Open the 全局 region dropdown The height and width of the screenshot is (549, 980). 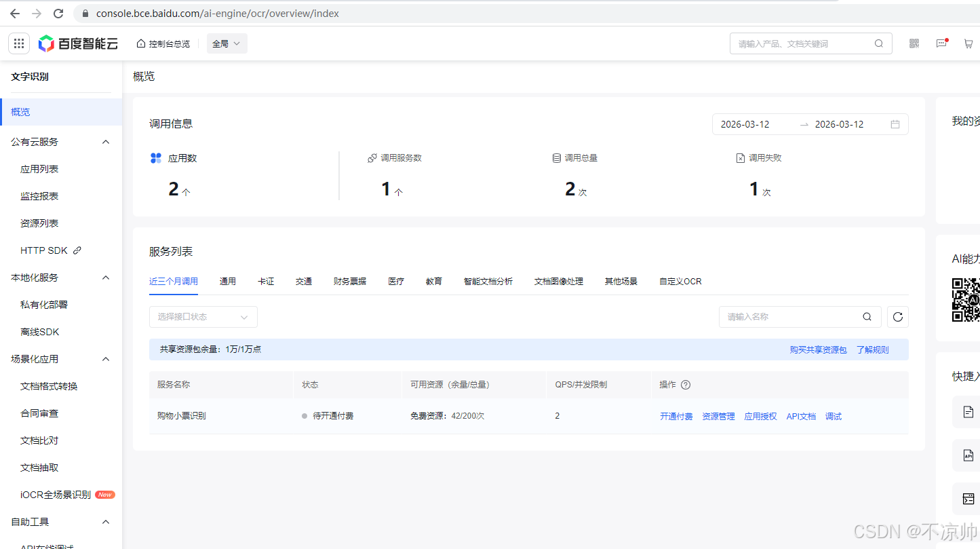pos(227,43)
